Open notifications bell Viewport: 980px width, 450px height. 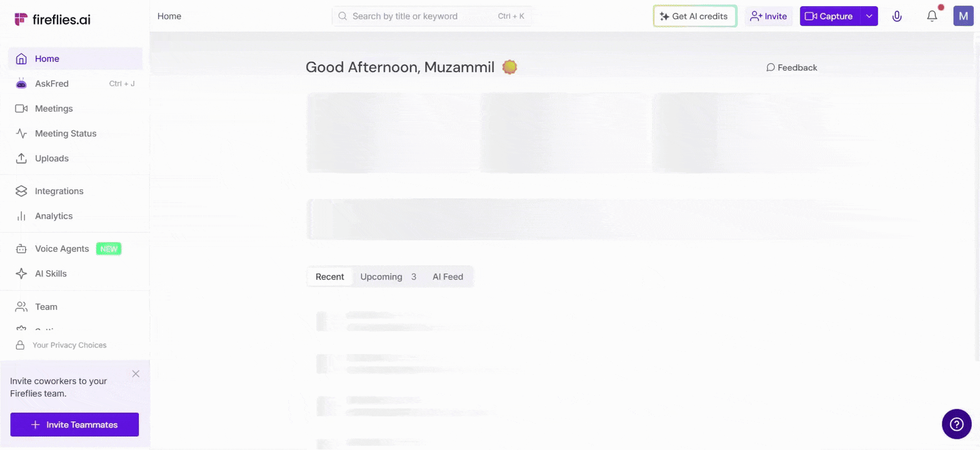tap(932, 16)
